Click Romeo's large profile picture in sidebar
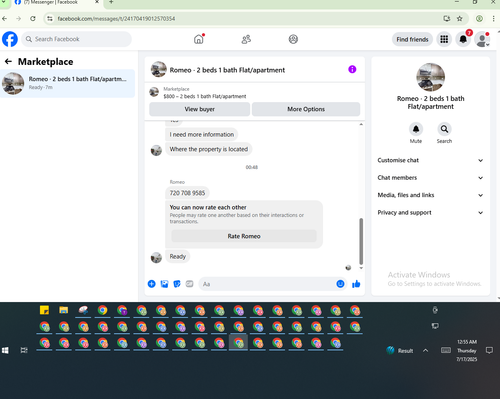The image size is (500, 399). point(430,77)
